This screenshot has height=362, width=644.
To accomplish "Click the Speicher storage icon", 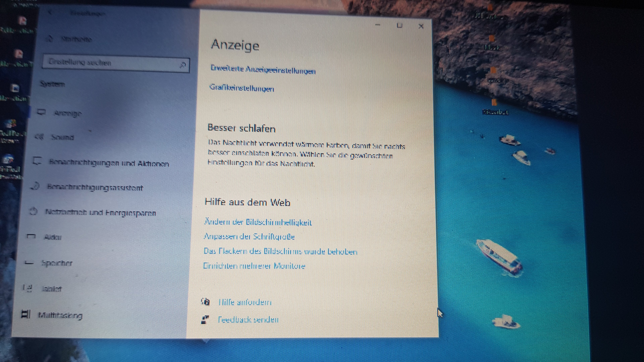I will 29,263.
